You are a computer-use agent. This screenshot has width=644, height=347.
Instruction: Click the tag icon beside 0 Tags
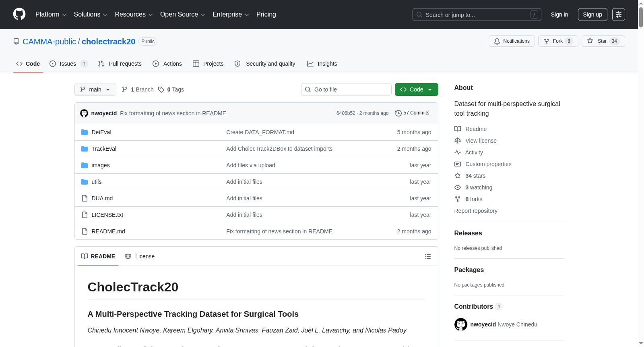pos(161,89)
